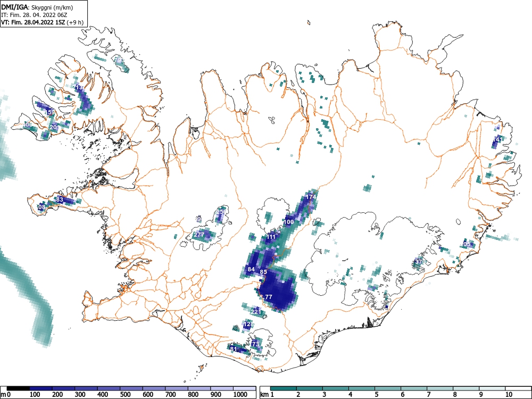The height and width of the screenshot is (399, 532).
Task: Click the '256' visibility value on the map
Action: click(221, 212)
